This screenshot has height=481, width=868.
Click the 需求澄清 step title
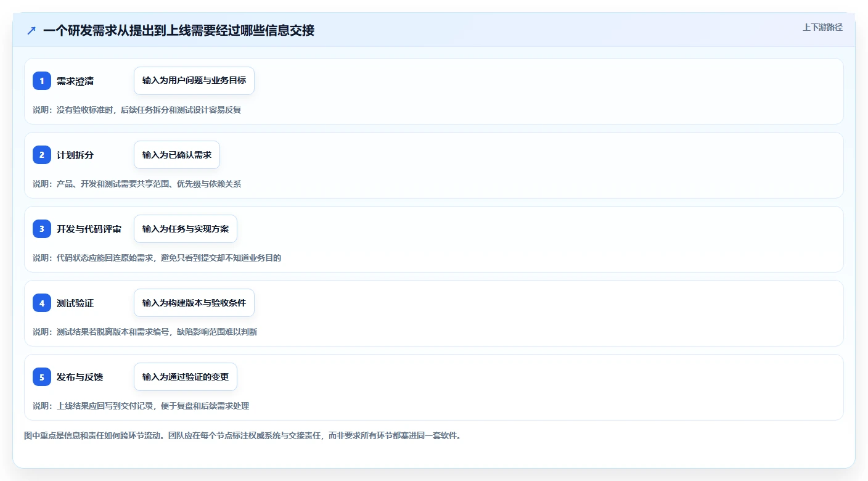pos(75,81)
